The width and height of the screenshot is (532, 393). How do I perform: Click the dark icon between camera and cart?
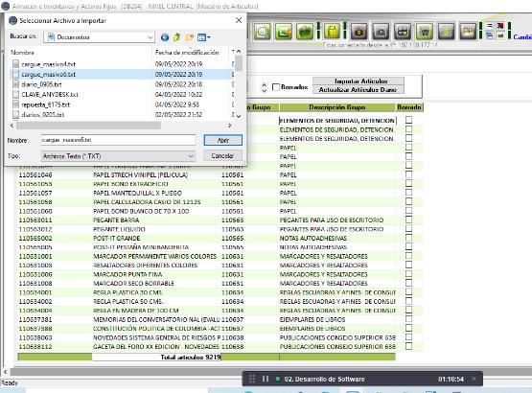(403, 32)
